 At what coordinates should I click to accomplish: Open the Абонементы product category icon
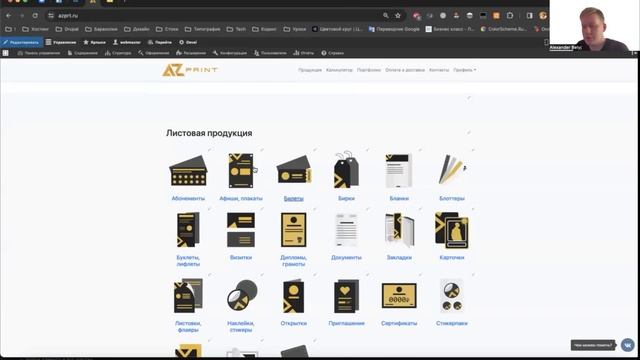tap(188, 171)
